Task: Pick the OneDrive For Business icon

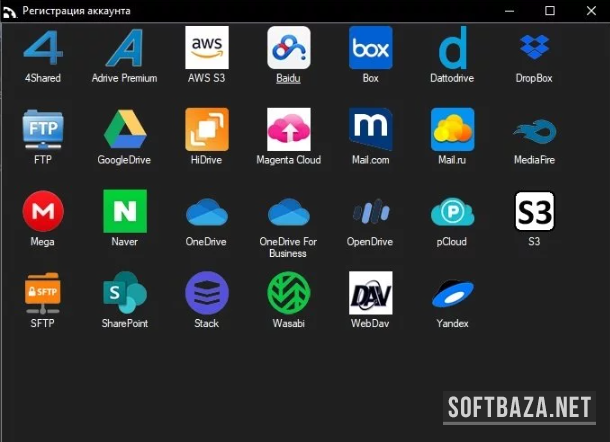Action: click(288, 211)
